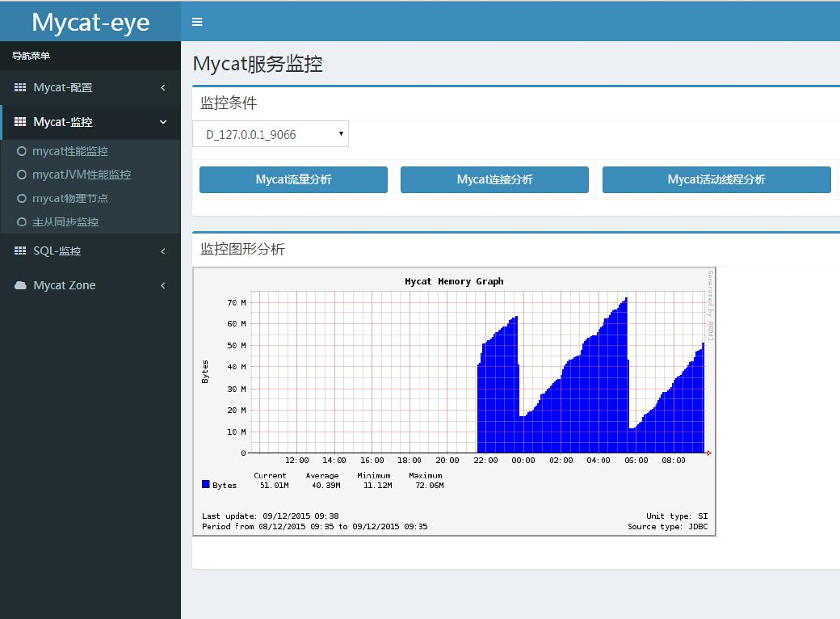Viewport: 840px width, 619px height.
Task: Open the Mycat-配置 menu item
Action: point(90,87)
